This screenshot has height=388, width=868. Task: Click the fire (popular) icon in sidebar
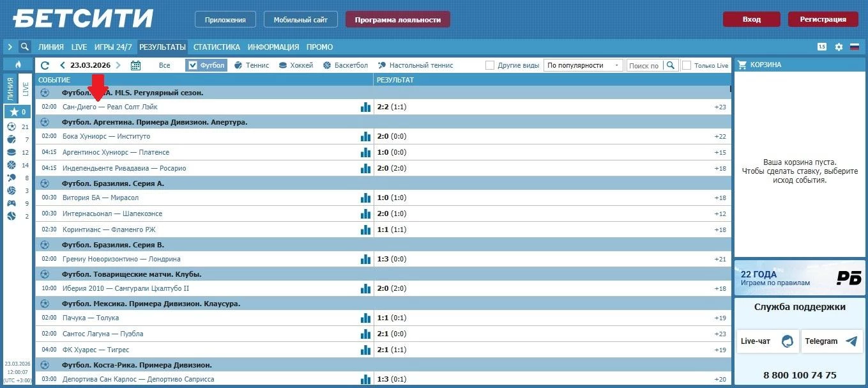click(x=18, y=65)
